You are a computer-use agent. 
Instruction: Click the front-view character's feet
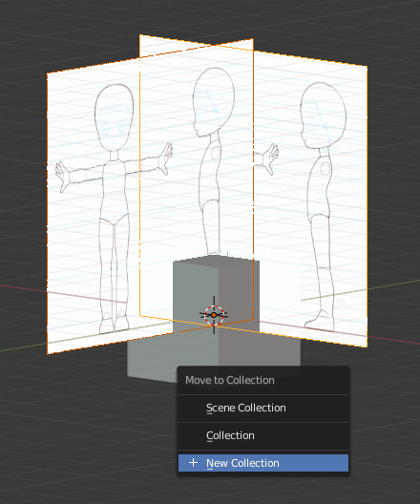pyautogui.click(x=114, y=323)
